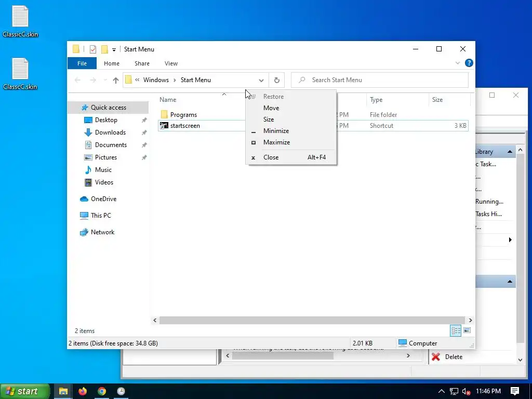This screenshot has height=399, width=532.
Task: Refresh the Start Menu folder
Action: 277,80
